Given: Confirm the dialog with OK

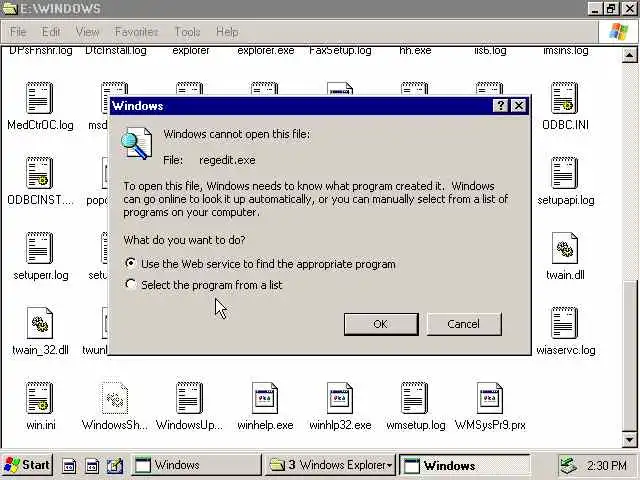Looking at the screenshot, I should (x=381, y=324).
